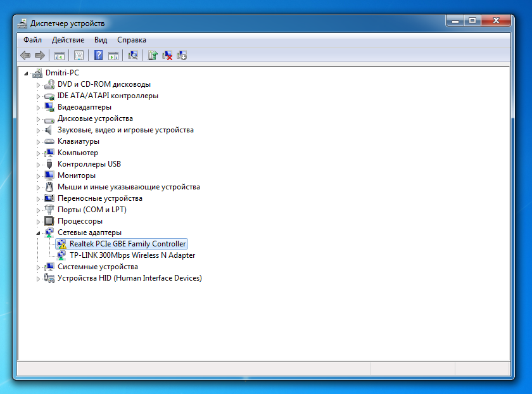
Task: Close the Диспетчер устройств window
Action: coord(496,21)
